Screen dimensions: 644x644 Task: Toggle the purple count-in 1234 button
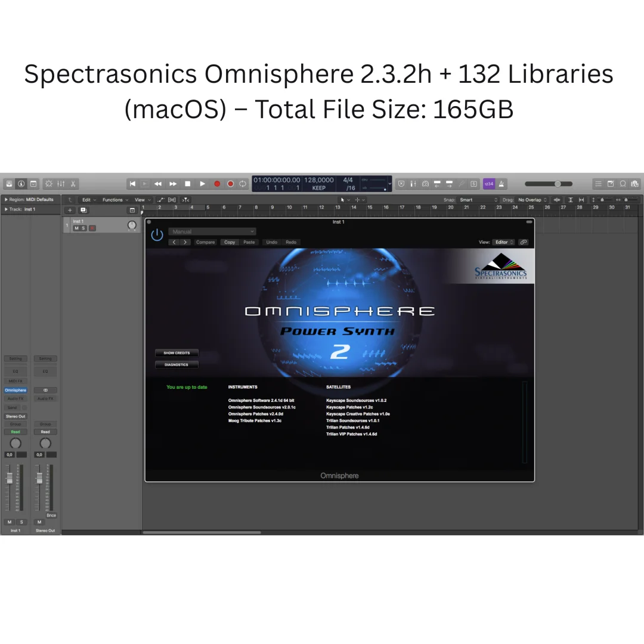pos(489,184)
